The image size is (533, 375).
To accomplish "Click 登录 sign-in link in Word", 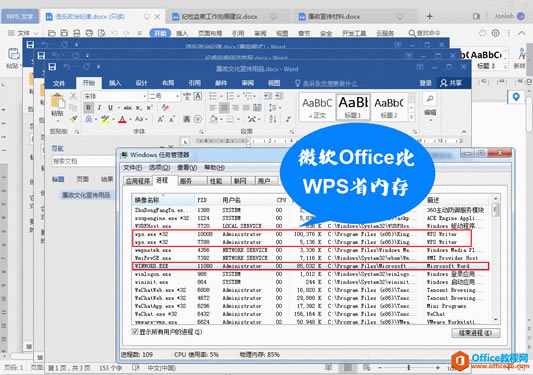I will coord(425,83).
